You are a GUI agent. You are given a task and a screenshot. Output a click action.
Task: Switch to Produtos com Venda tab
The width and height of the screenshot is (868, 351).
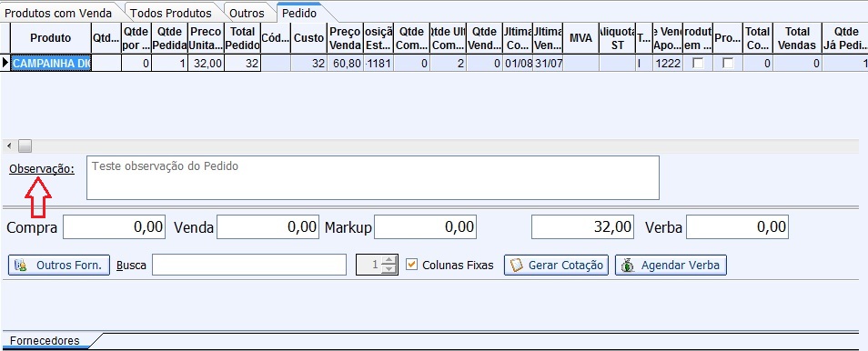(58, 13)
